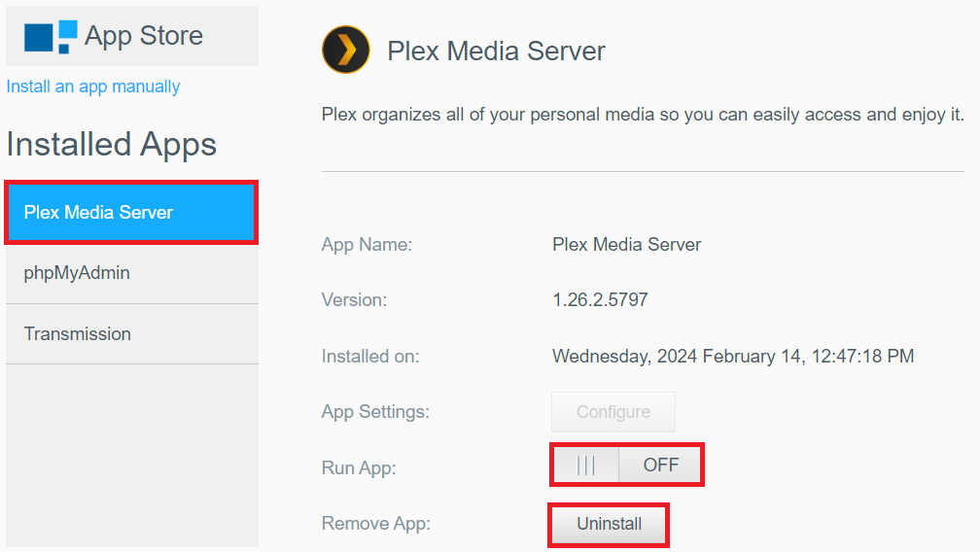Viewport: 980px width, 552px height.
Task: Click the Run App label
Action: (359, 468)
